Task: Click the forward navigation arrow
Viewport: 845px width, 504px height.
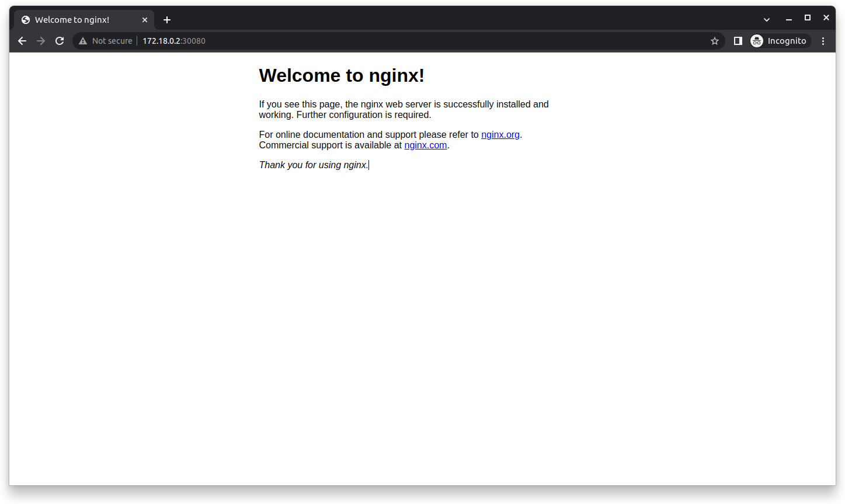Action: click(x=41, y=41)
